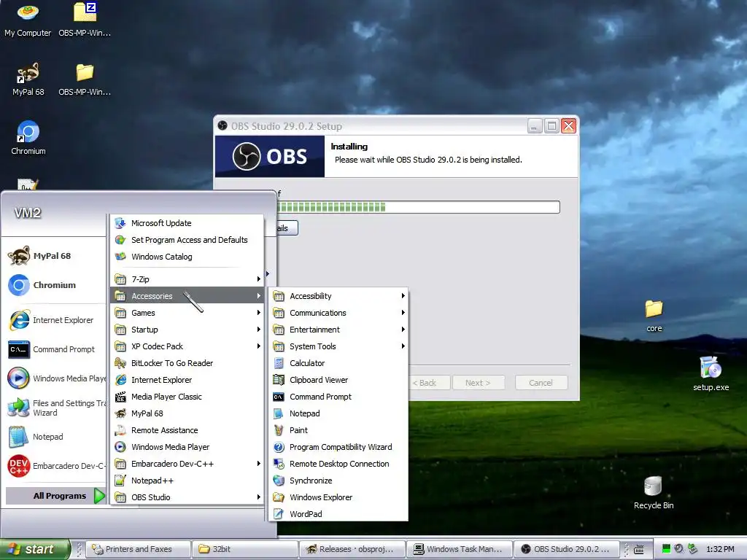Expand the Accessibility submenu
Image resolution: width=747 pixels, height=560 pixels.
point(338,296)
